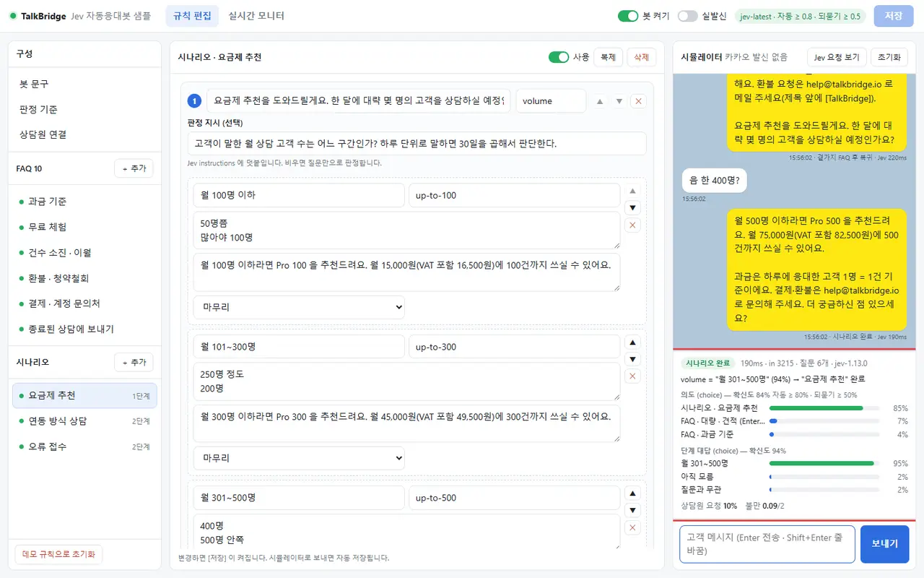The height and width of the screenshot is (578, 924).
Task: Switch to the 규칙 편집 tab
Action: [192, 16]
